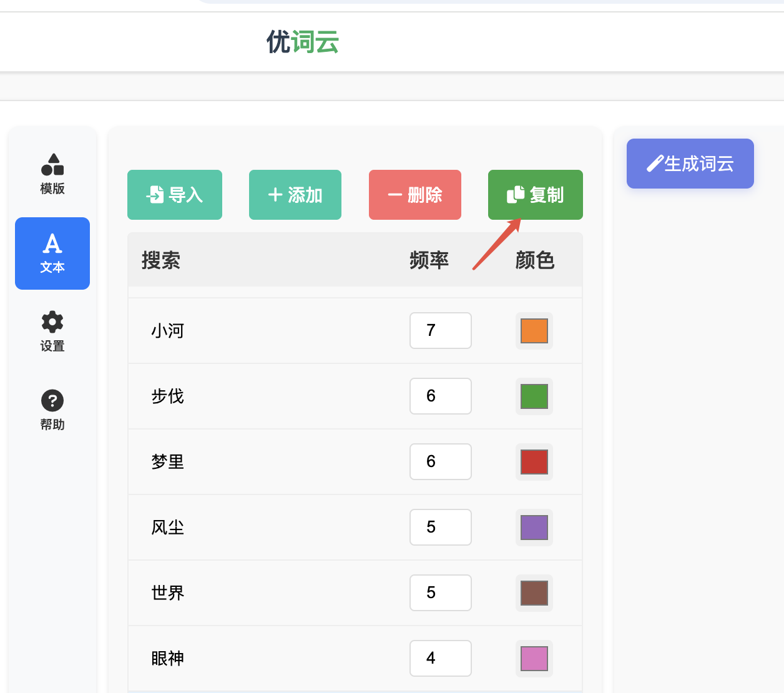Click the 文本 text panel icon
Screen dimensions: 784x693
click(52, 245)
